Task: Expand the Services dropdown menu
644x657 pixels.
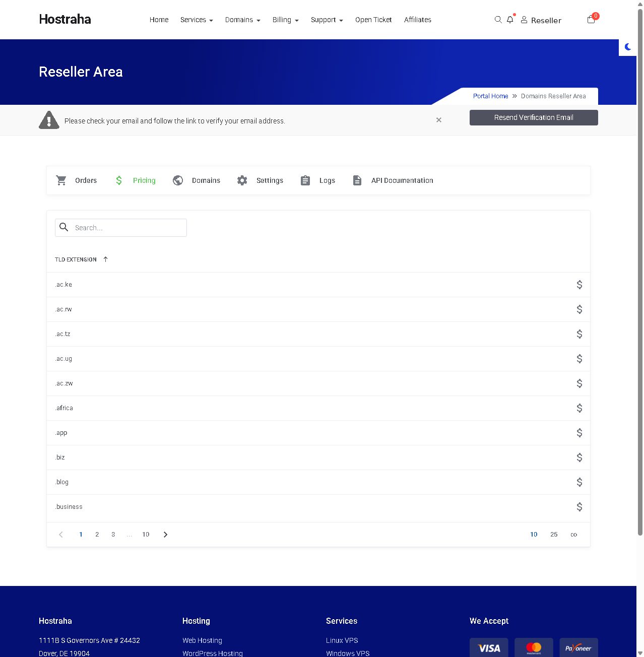Action: pos(197,20)
